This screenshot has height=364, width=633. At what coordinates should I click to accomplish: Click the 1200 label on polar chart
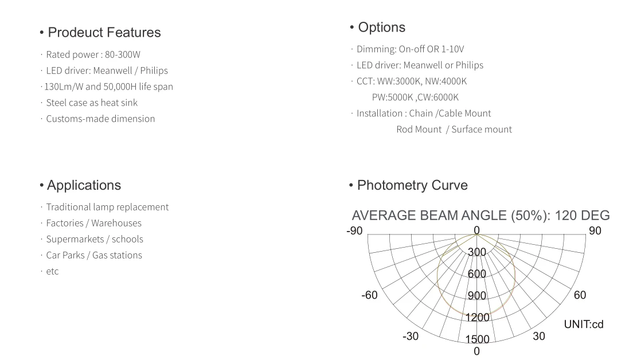tap(477, 318)
